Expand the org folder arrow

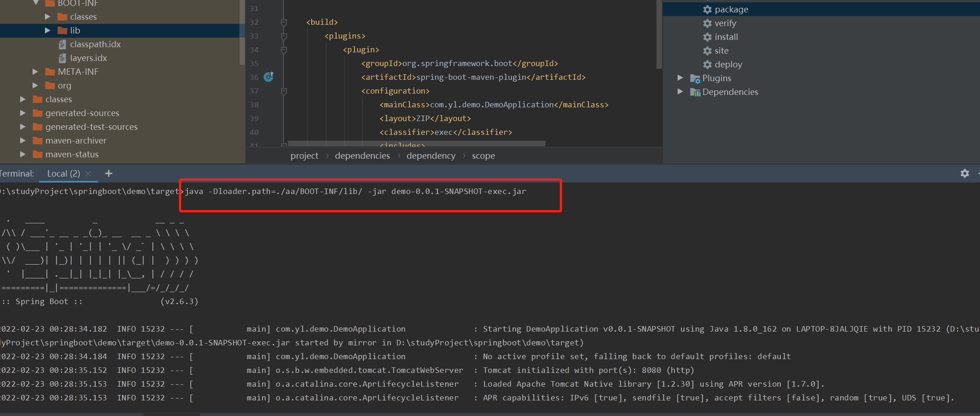[x=35, y=86]
